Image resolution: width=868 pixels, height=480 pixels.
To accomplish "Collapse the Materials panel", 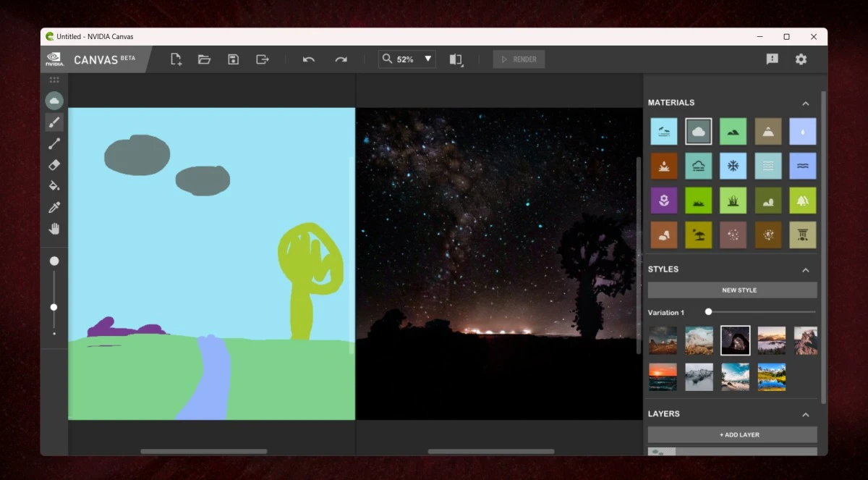I will pos(806,104).
